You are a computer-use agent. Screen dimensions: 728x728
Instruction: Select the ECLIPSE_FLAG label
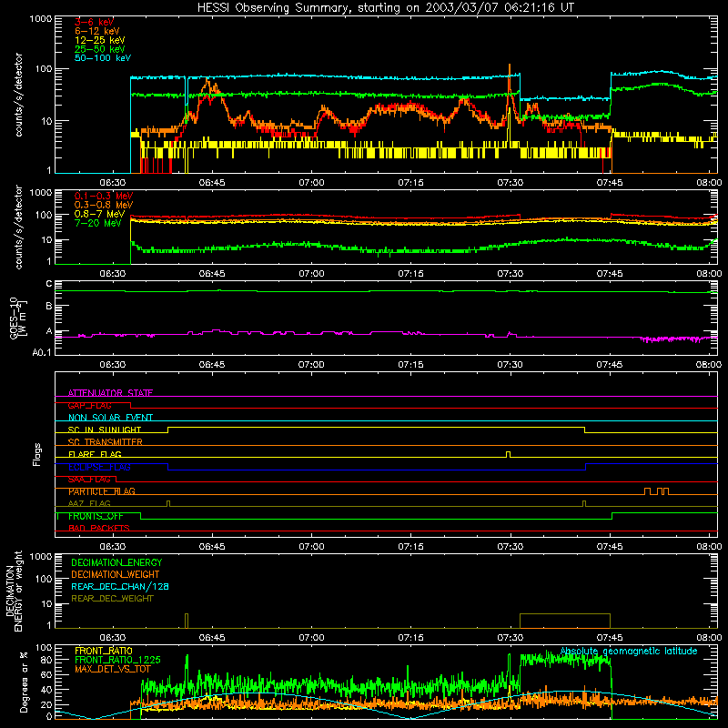(99, 467)
